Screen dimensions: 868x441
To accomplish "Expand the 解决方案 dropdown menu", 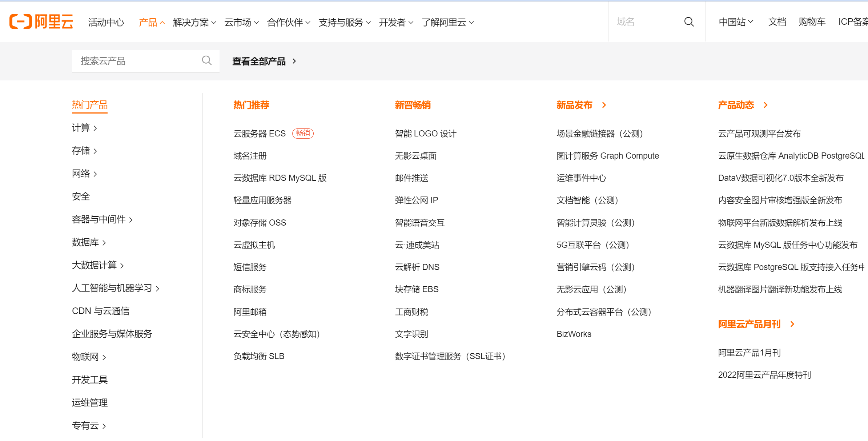I will [194, 23].
